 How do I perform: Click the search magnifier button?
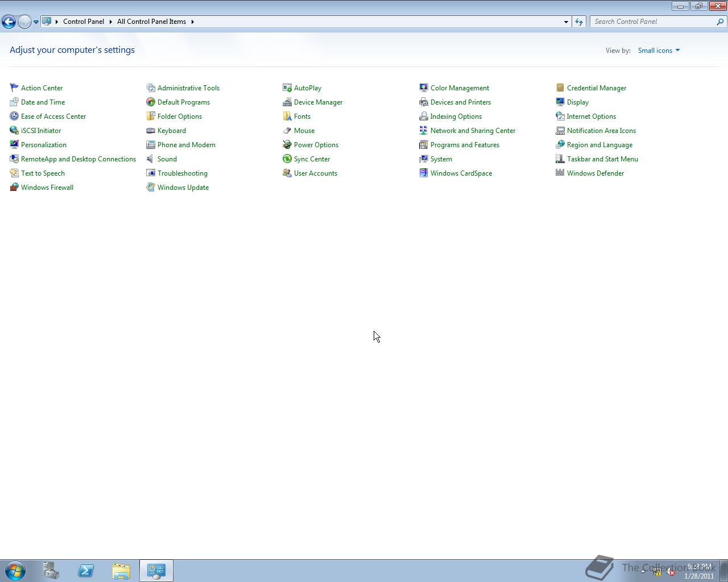pos(721,22)
